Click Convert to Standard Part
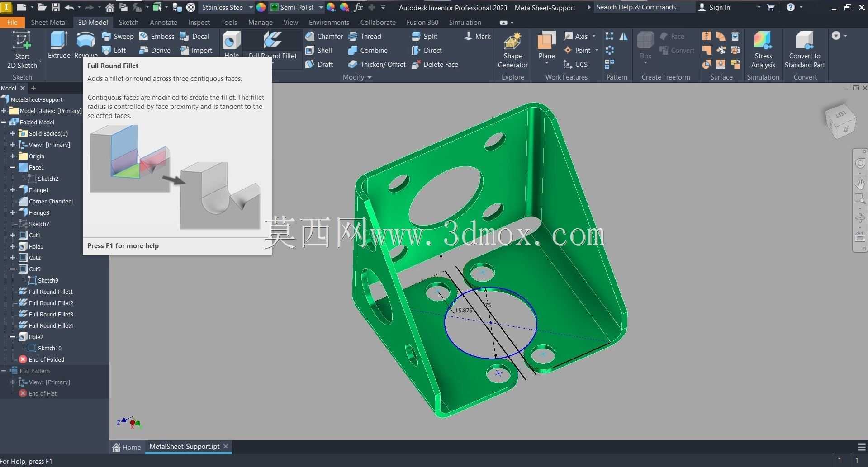 point(805,50)
